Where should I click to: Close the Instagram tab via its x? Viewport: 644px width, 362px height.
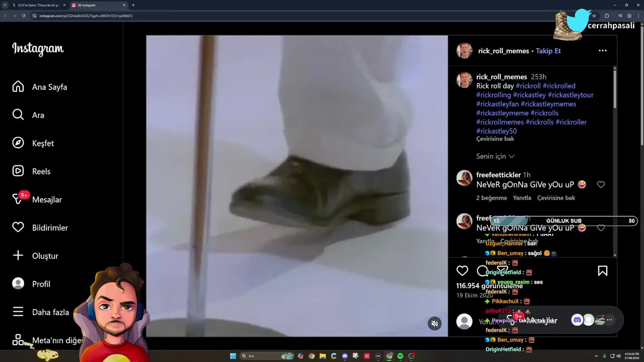pyautogui.click(x=124, y=5)
